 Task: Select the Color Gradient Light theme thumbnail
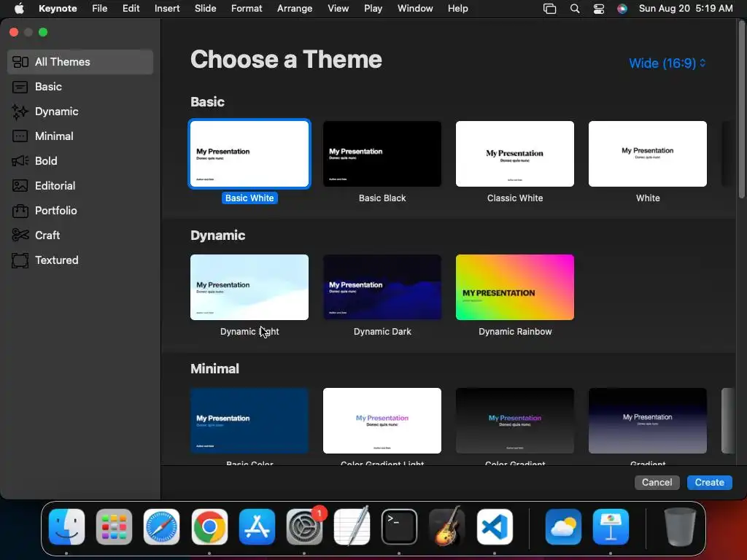point(382,421)
